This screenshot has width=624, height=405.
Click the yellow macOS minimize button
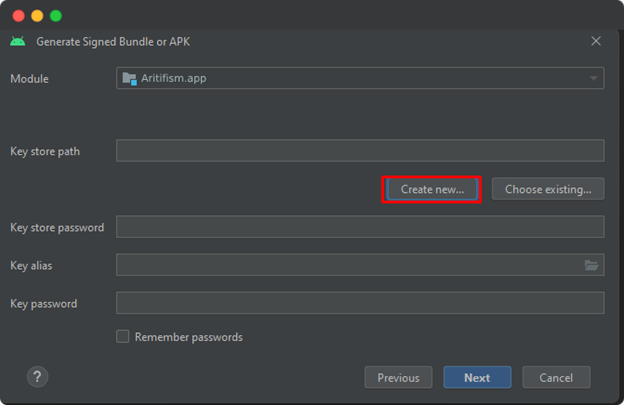point(37,16)
